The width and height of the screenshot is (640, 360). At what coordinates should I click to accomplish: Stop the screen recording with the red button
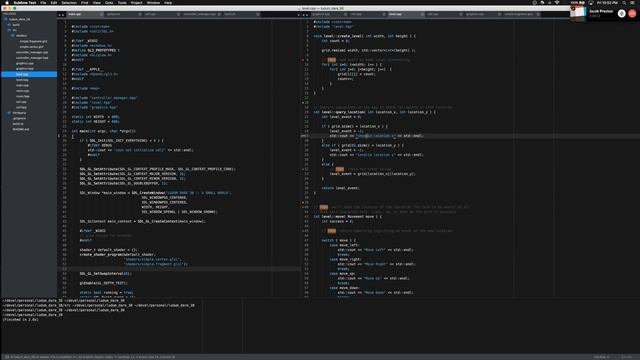pyautogui.click(x=632, y=13)
